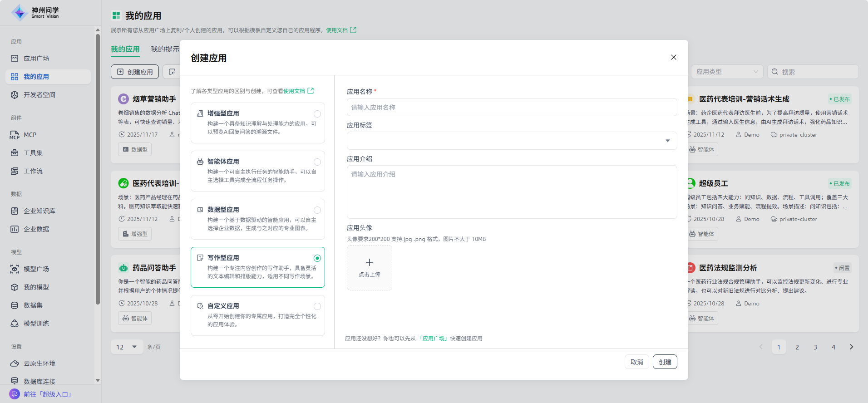
Task: Click the 开发者空间 icon
Action: point(15,95)
